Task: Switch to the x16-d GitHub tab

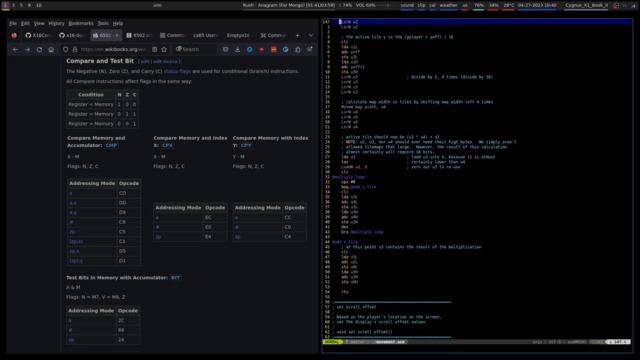Action: click(x=72, y=36)
